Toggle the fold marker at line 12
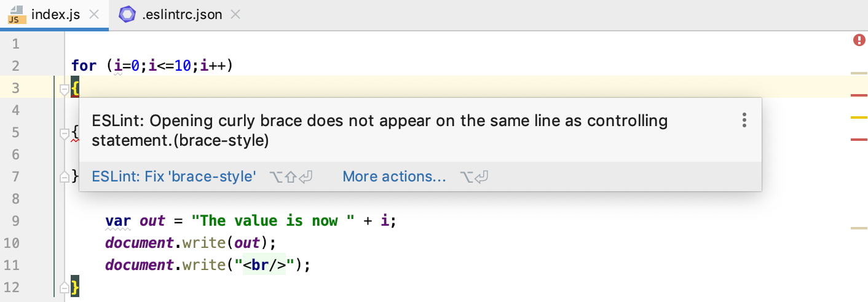The width and height of the screenshot is (868, 302). pyautogui.click(x=63, y=287)
